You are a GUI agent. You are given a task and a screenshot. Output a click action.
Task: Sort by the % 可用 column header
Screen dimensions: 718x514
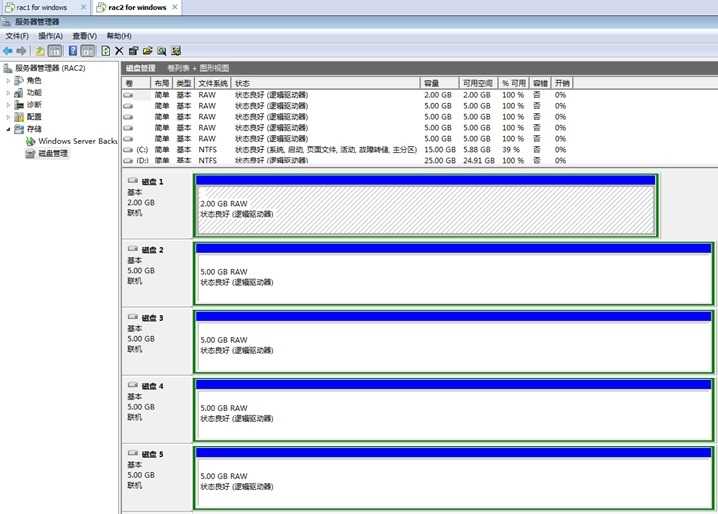514,83
